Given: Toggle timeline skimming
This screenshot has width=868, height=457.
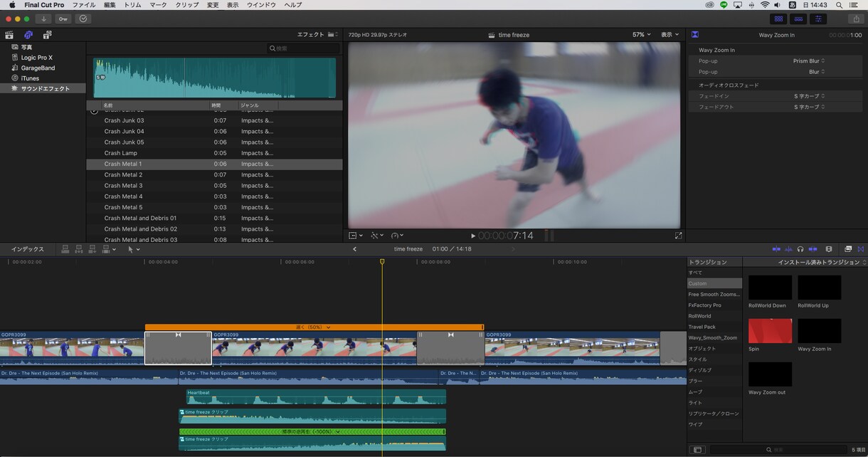Looking at the screenshot, I should click(776, 249).
